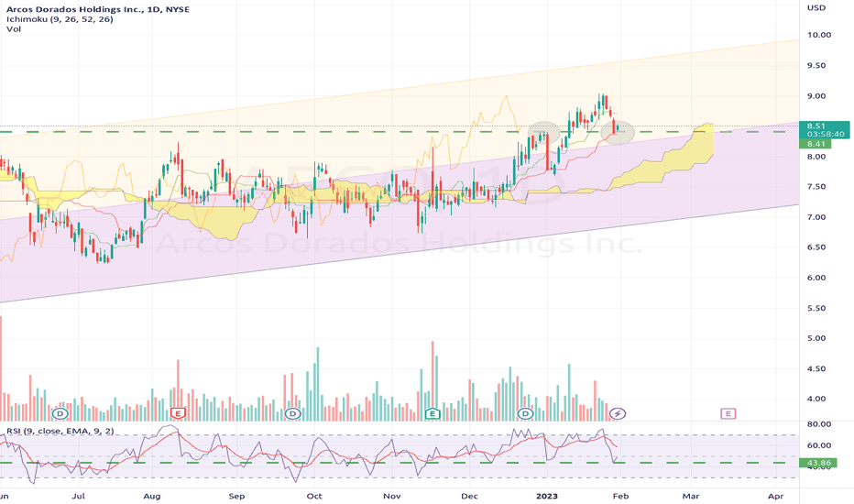Click the Sep label on time axis

(236, 497)
